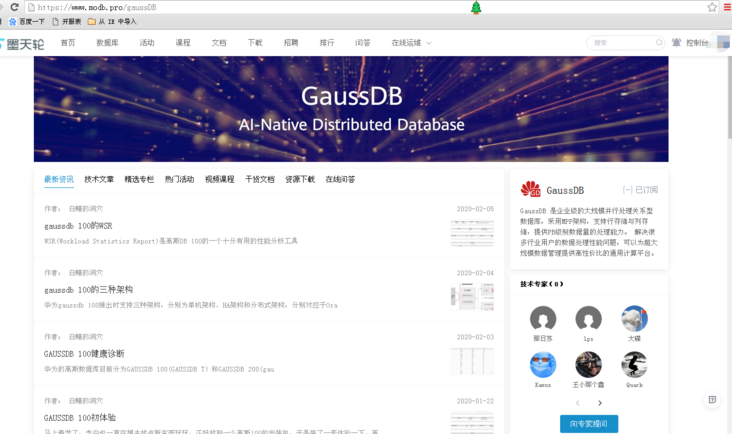Click the GaussDB banner image

(351, 109)
